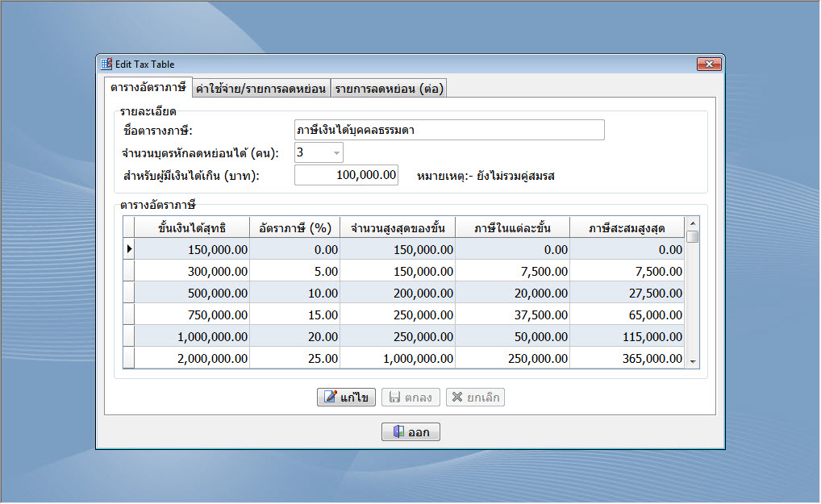Select the 25.00 tax rate cell
The height and width of the screenshot is (504, 821).
click(294, 359)
